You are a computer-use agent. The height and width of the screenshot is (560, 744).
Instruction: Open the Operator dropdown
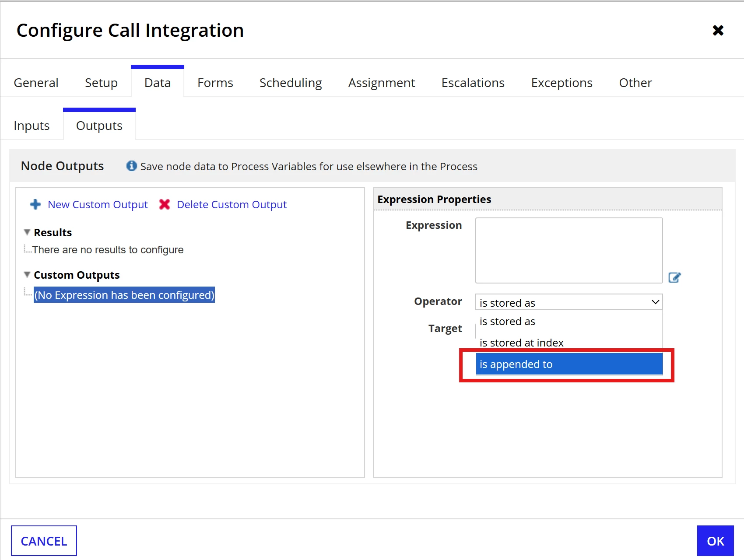tap(569, 302)
